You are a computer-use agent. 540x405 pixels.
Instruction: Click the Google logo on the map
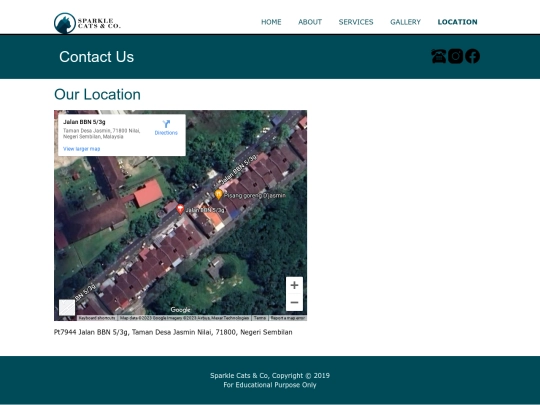pos(180,310)
